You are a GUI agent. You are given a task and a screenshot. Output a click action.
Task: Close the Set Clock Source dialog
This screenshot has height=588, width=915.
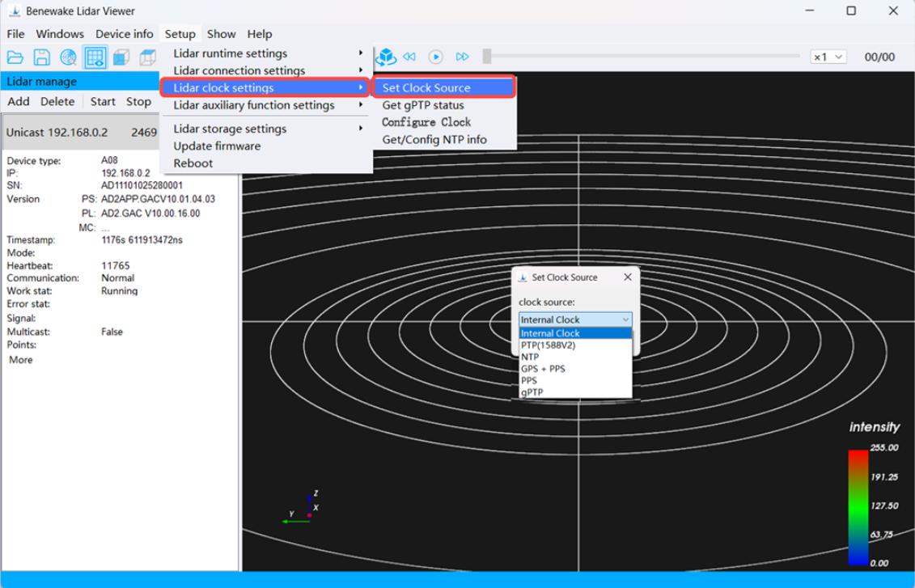point(628,277)
